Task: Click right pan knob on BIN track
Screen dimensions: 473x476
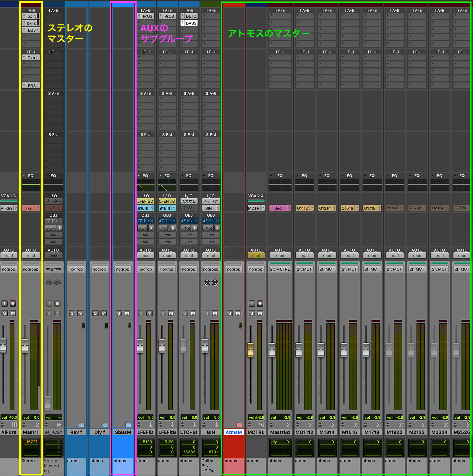Action: tap(215, 283)
